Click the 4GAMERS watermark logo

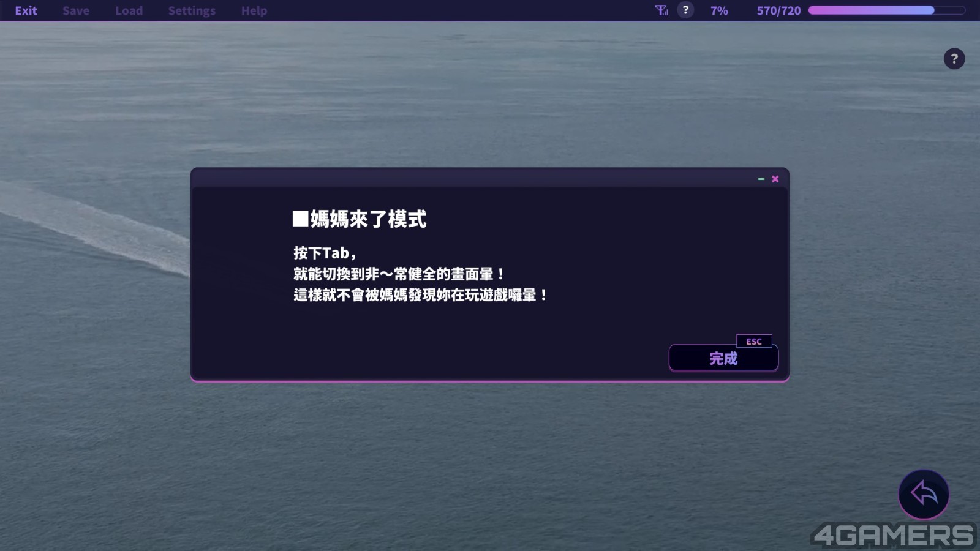pos(893,536)
